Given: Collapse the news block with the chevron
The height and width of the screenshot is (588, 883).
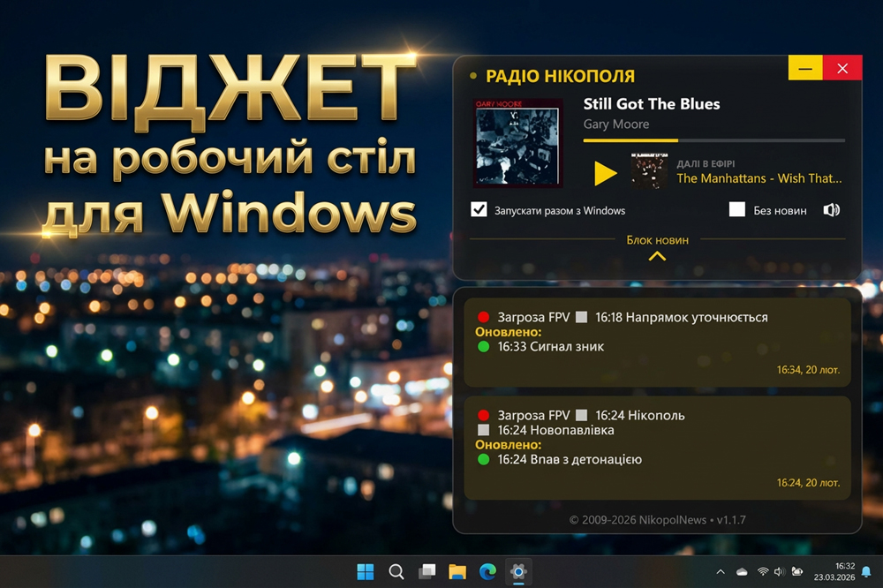Looking at the screenshot, I should 657,257.
